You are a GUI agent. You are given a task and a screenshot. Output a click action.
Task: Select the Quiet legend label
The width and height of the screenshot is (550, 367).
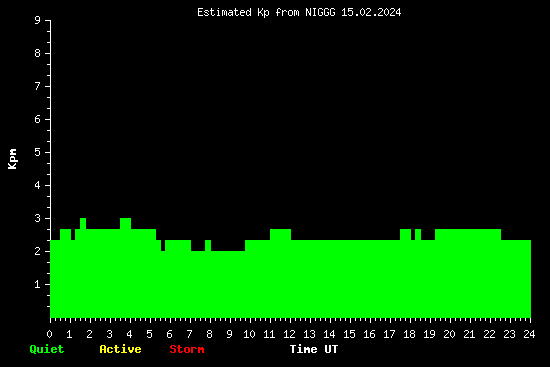[x=47, y=349]
